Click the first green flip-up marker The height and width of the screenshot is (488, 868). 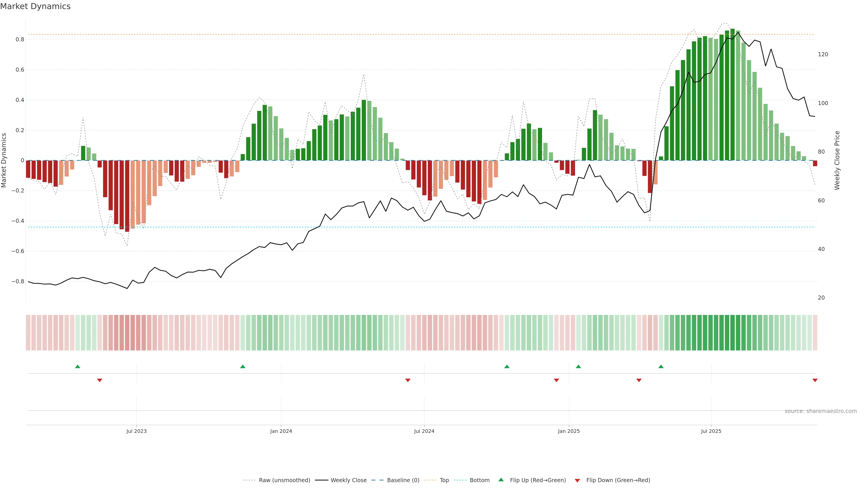tap(78, 366)
